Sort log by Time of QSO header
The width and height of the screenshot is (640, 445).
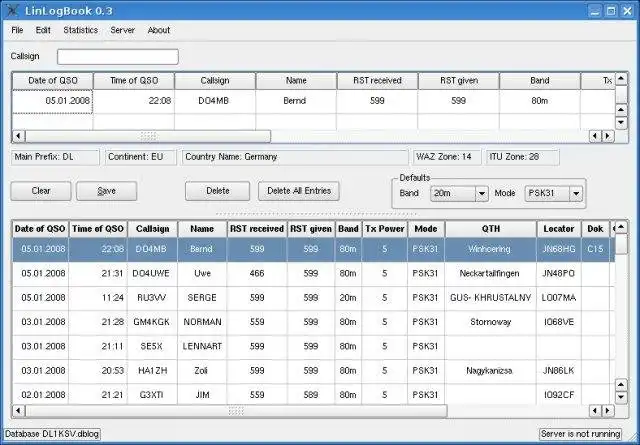98,229
